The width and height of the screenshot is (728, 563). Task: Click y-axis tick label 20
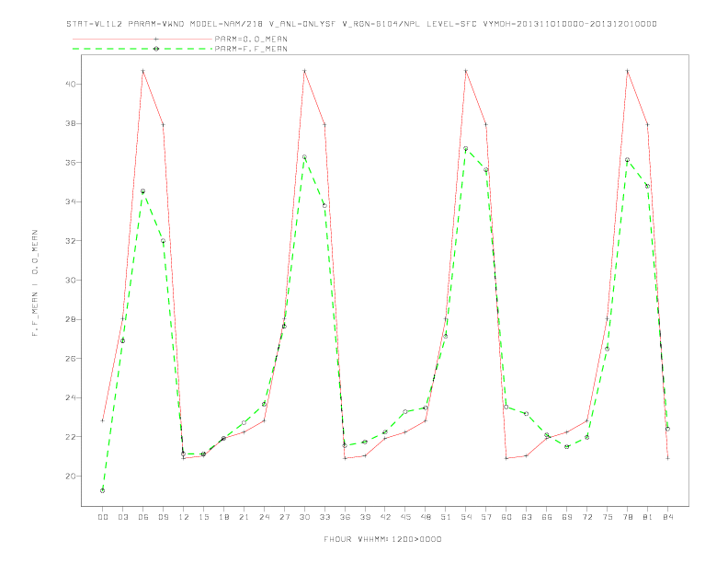72,477
